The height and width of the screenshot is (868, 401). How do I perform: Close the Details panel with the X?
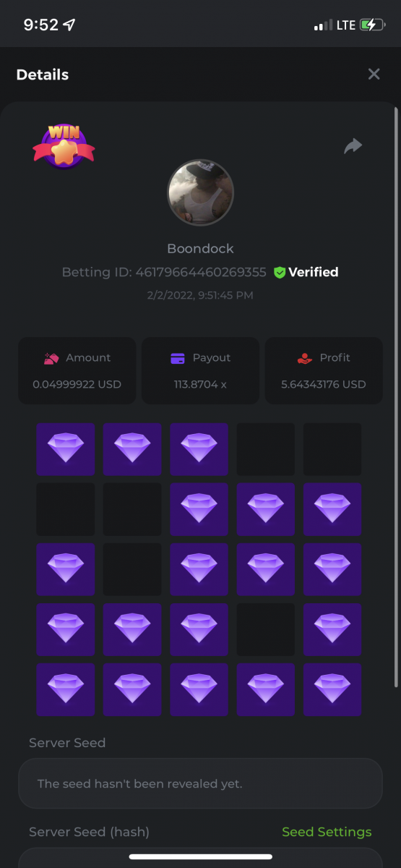374,74
